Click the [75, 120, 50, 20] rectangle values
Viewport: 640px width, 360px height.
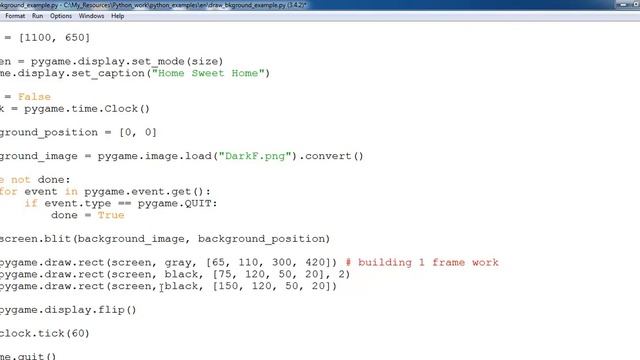point(271,274)
